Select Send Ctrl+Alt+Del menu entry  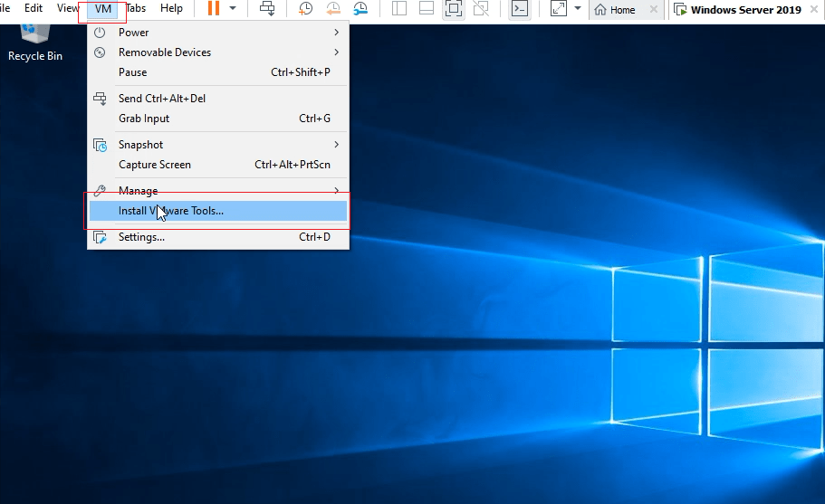(x=218, y=99)
